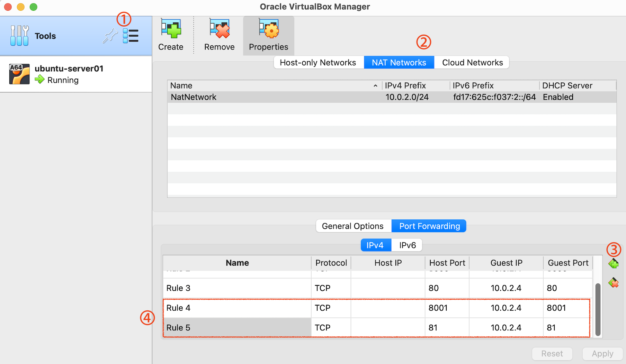This screenshot has height=364, width=626.
Task: Open the Tools list menu icon
Action: [131, 36]
